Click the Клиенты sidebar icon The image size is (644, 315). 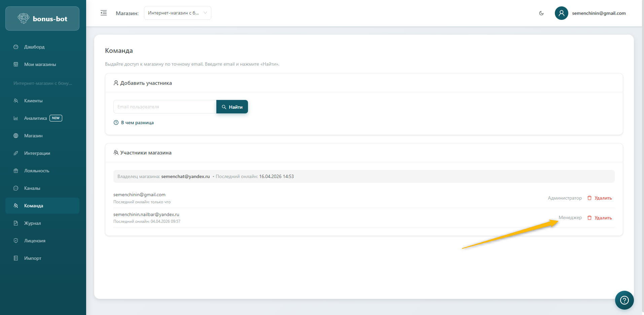coord(16,101)
